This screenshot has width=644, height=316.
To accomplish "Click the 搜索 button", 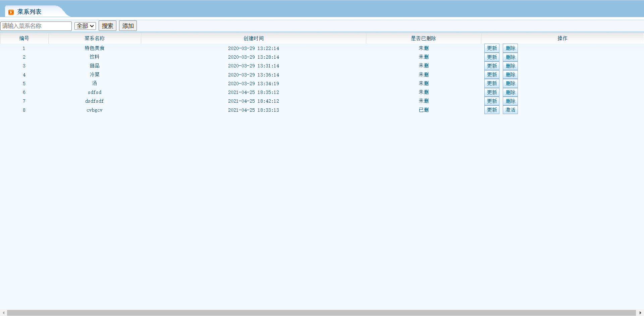I will [107, 26].
